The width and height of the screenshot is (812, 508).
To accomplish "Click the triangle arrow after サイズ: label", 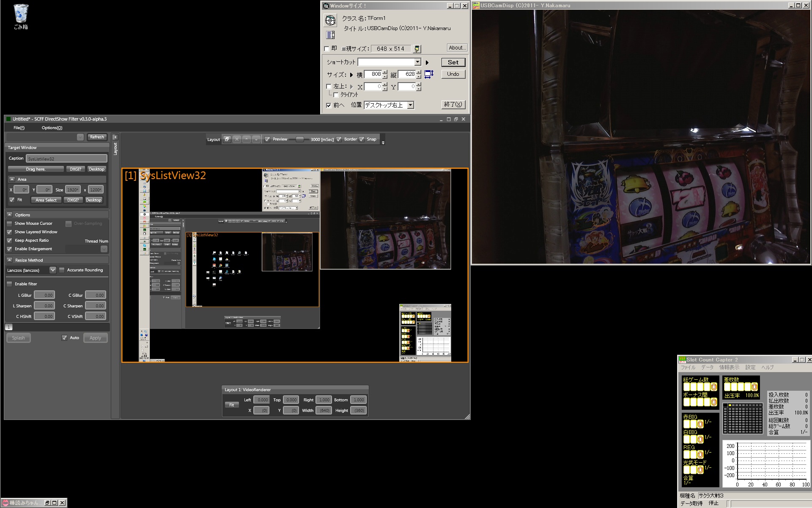I will (x=351, y=75).
